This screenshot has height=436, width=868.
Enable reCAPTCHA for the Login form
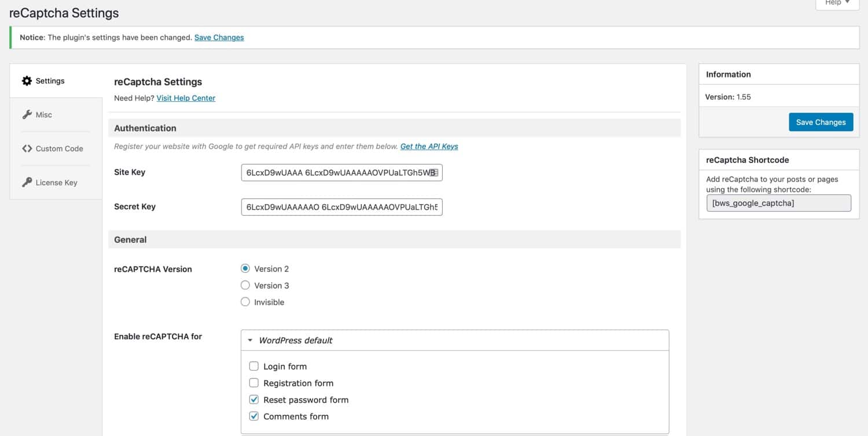point(253,365)
